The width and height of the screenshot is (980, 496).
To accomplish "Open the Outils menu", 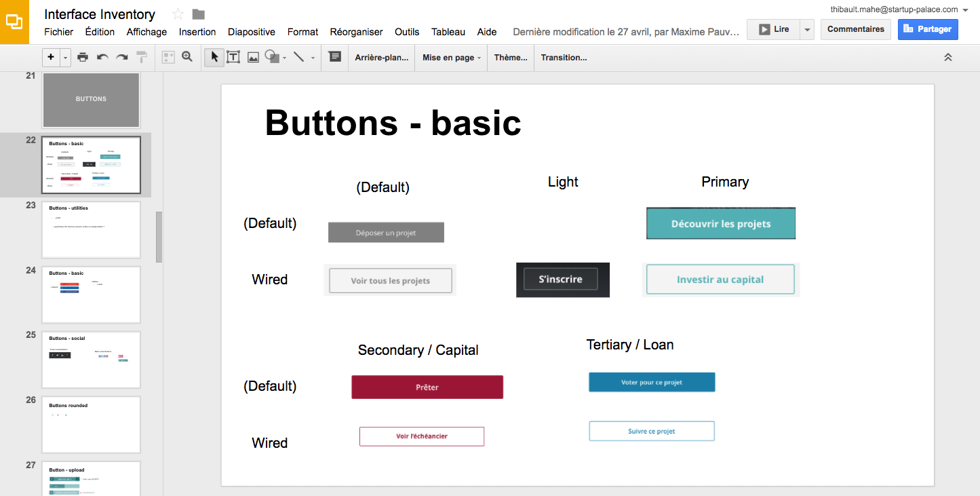I will 407,32.
